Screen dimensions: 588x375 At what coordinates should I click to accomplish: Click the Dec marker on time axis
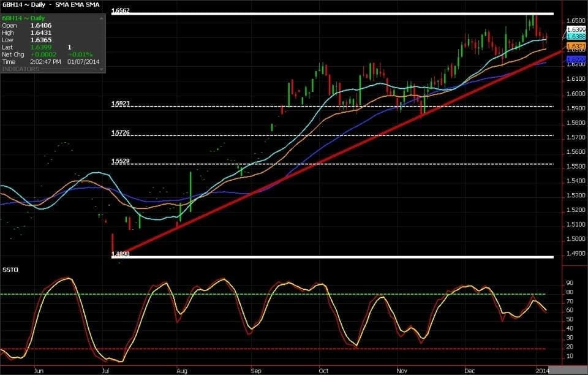tap(470, 371)
